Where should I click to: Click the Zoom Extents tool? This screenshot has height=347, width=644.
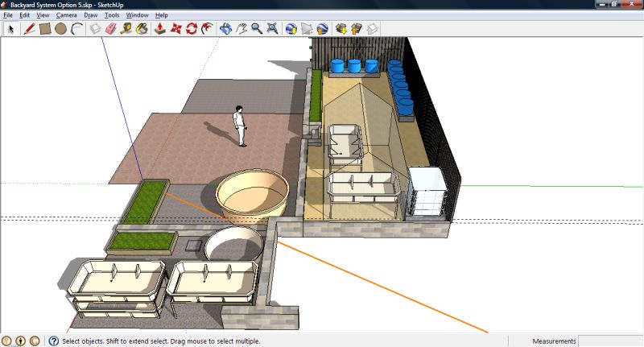tap(272, 29)
